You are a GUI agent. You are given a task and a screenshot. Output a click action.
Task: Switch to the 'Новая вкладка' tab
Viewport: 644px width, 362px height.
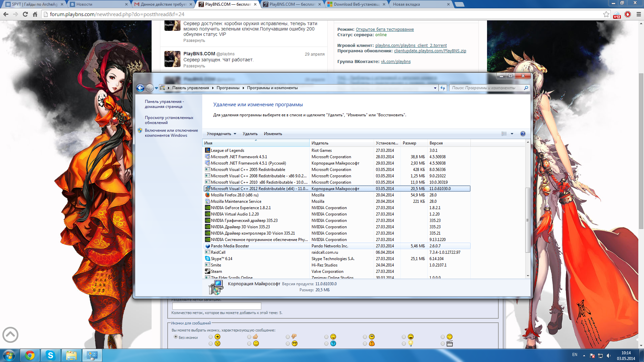pyautogui.click(x=420, y=4)
